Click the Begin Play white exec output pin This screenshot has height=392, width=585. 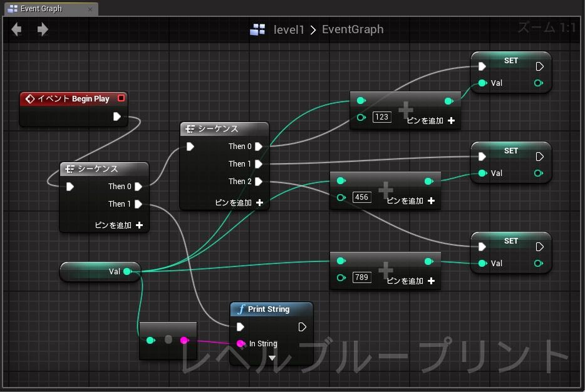pos(116,116)
